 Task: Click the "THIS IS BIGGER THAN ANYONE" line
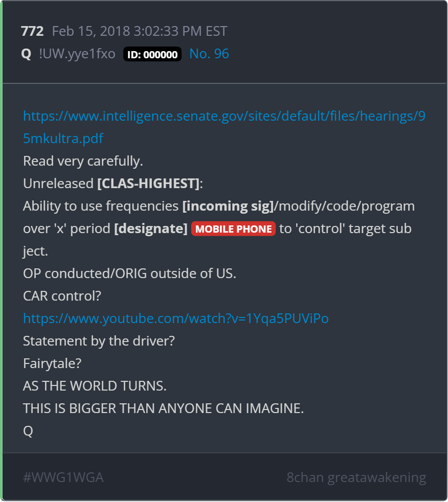tap(163, 408)
